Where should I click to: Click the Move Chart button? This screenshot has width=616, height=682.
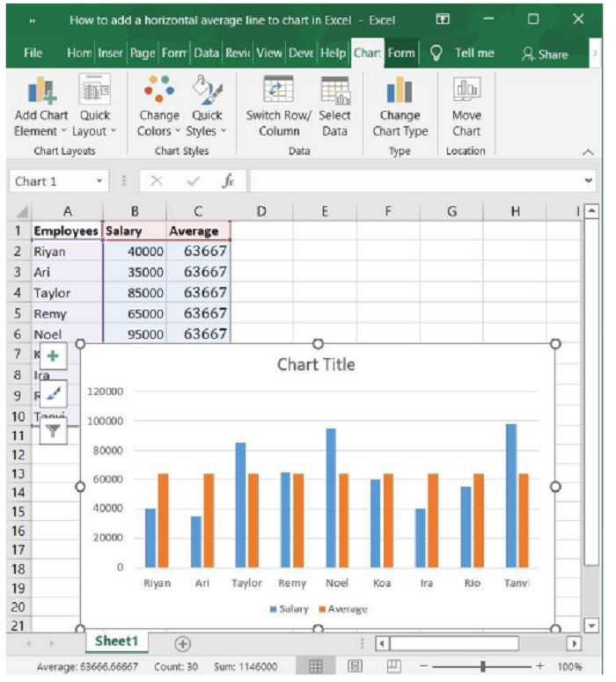coord(466,106)
